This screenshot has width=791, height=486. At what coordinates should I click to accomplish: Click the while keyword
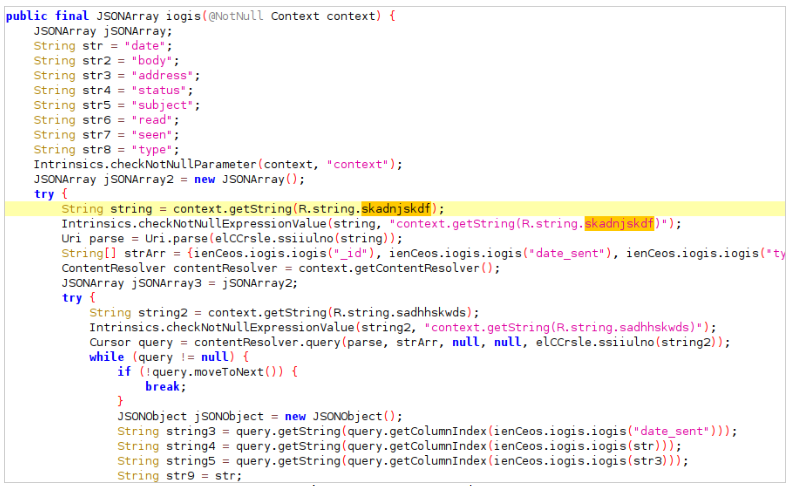[x=106, y=357]
